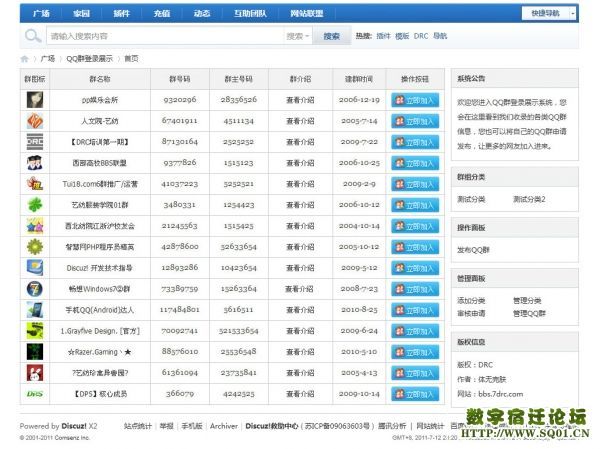Click hot search link DRC
600x449 pixels.
pos(421,36)
